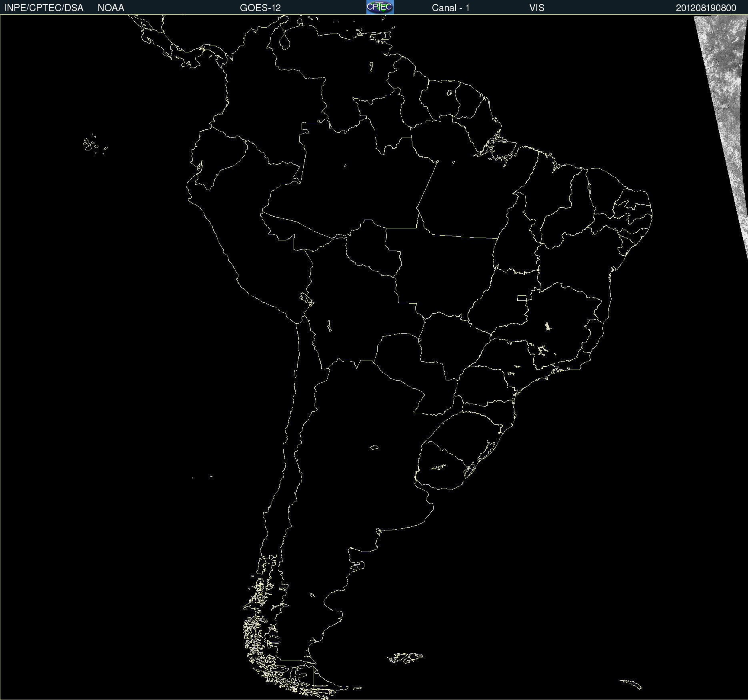This screenshot has height=700, width=748.
Task: Click the 201208190800 timestamp
Action: 706,8
